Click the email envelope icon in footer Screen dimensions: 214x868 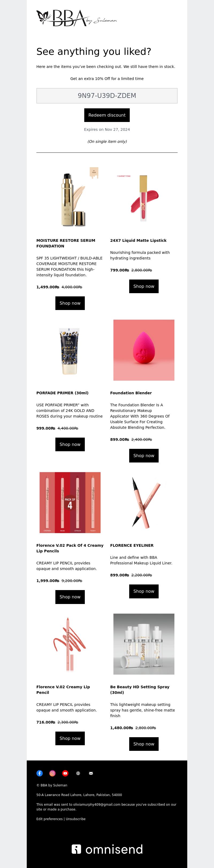[91, 773]
